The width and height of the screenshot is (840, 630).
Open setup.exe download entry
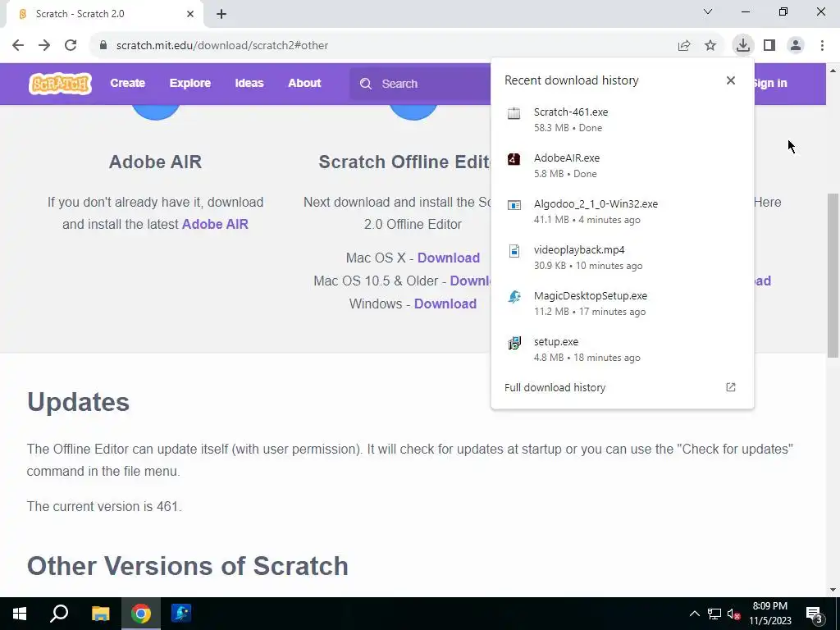click(x=622, y=349)
